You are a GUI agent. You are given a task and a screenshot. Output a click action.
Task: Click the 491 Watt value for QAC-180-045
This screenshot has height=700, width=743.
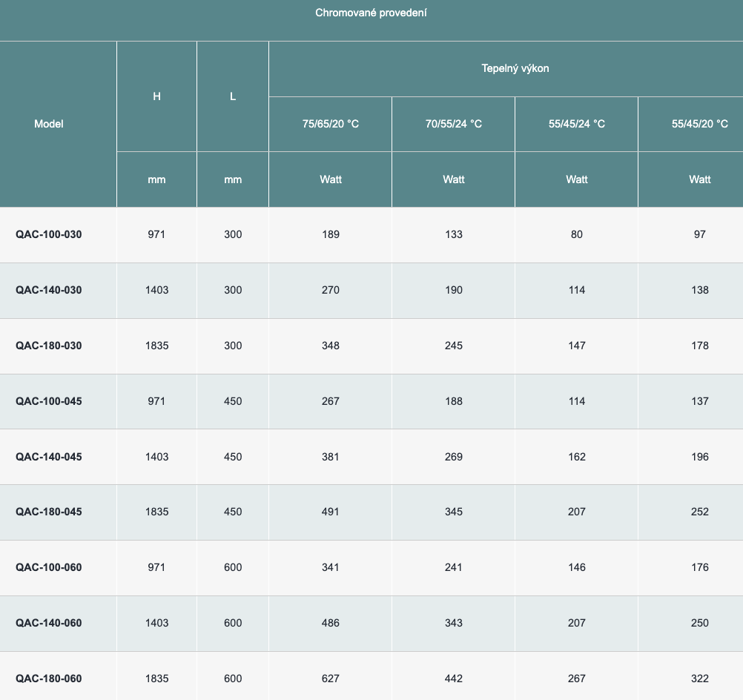[330, 512]
